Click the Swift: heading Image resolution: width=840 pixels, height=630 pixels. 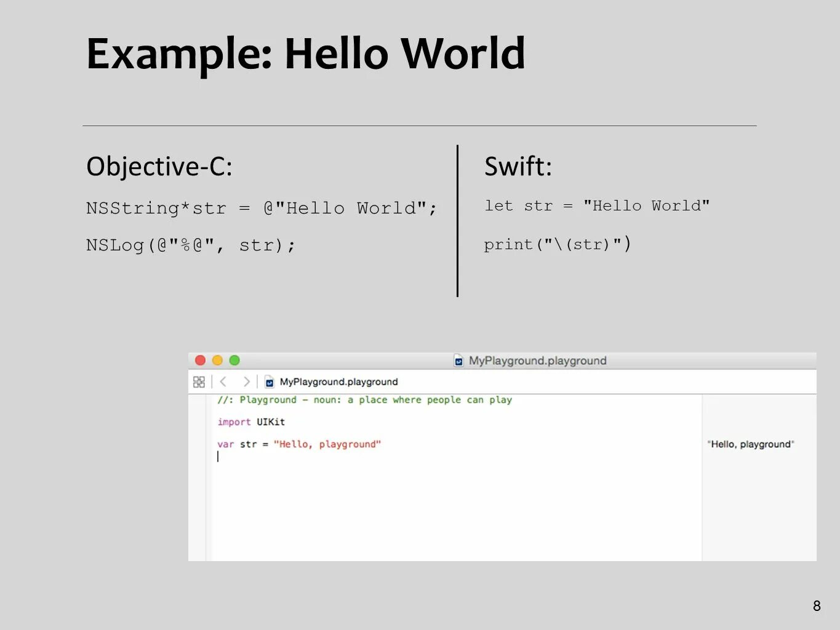tap(518, 167)
